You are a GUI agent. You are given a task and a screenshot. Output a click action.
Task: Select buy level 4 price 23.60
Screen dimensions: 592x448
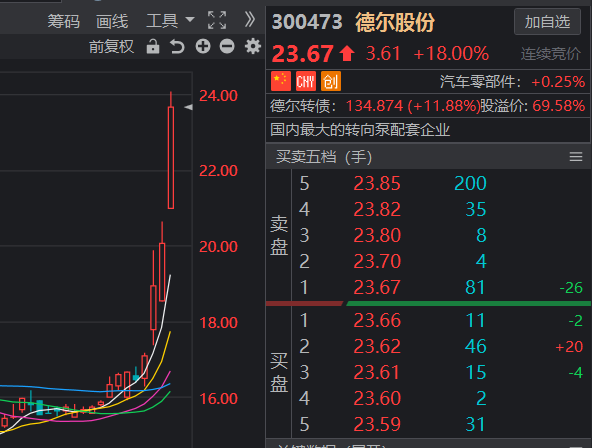pyautogui.click(x=377, y=398)
